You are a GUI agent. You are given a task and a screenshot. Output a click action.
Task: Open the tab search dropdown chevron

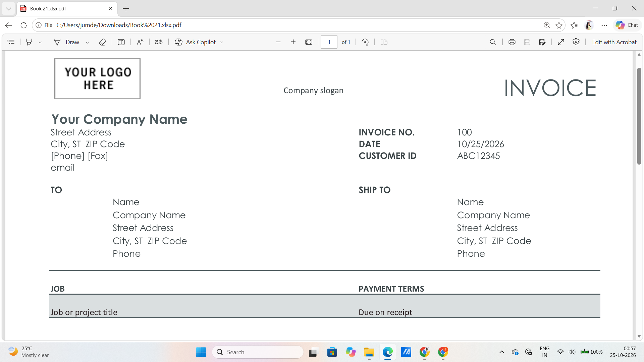pos(9,9)
